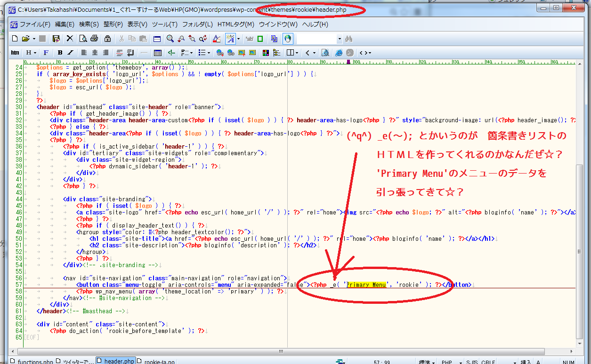The image size is (591, 364).
Task: Open the ヘルプ(H) menu
Action: 315,24
